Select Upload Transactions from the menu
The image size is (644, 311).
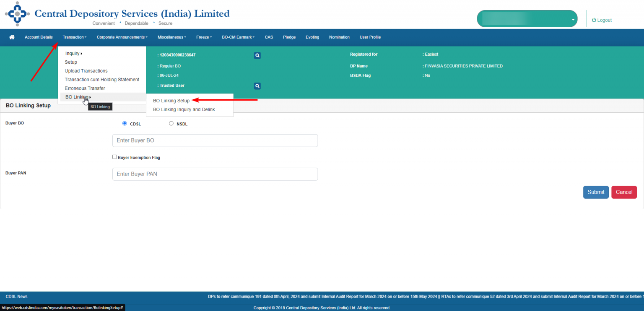pos(86,71)
